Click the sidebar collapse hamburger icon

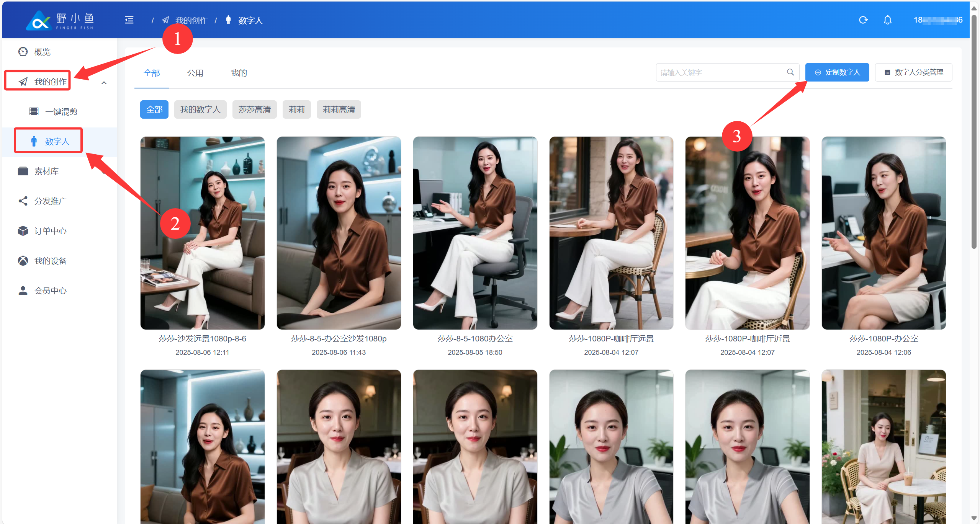click(129, 20)
